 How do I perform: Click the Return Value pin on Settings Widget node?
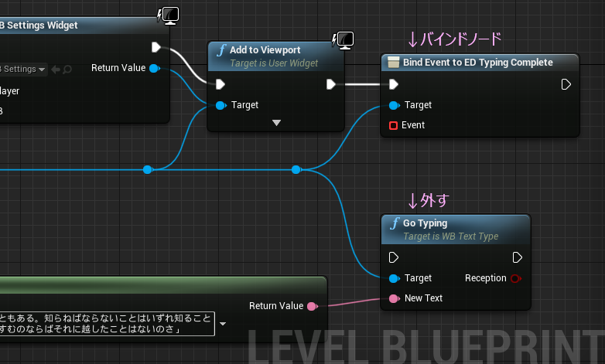click(x=154, y=68)
